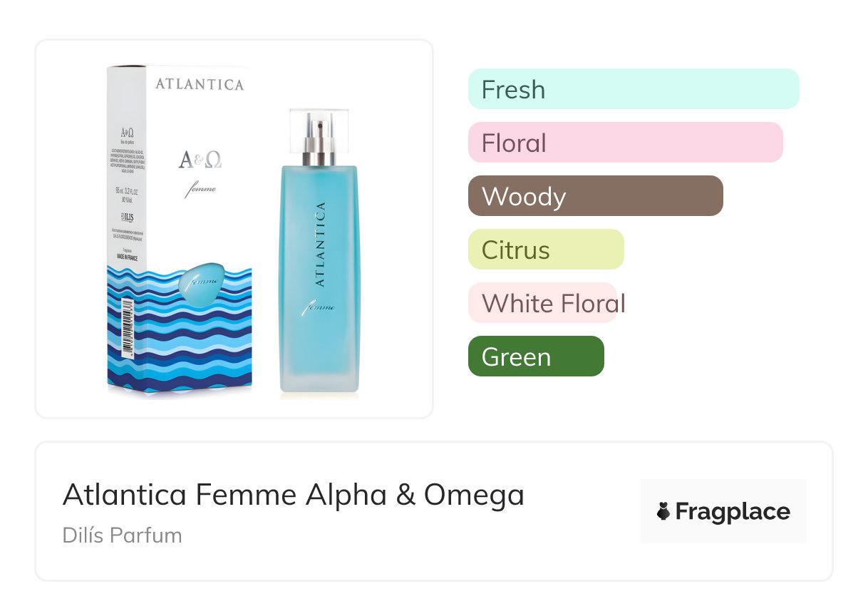Viewport: 868px width, 616px height.
Task: Select the Floral accord bar
Action: coord(625,143)
